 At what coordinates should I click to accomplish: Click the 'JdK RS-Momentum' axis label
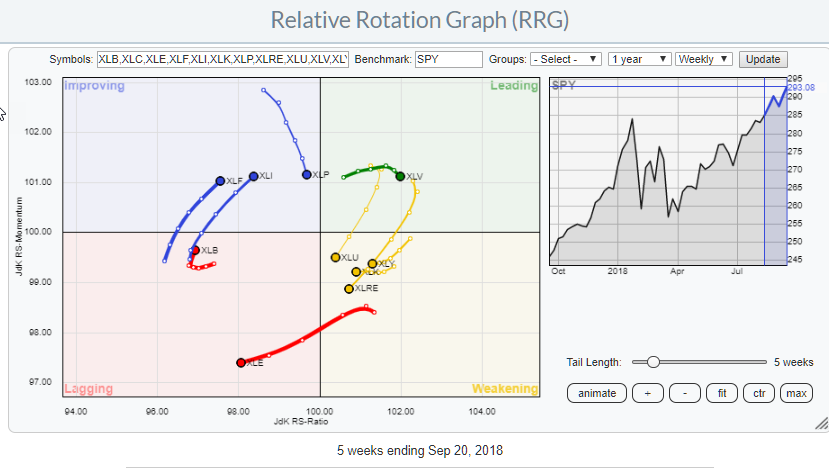tap(19, 236)
